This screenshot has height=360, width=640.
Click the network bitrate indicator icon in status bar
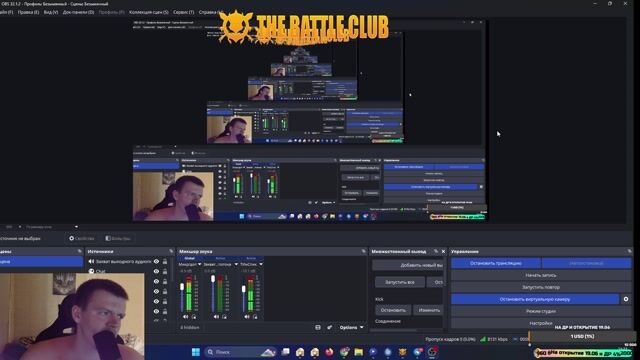[483, 339]
